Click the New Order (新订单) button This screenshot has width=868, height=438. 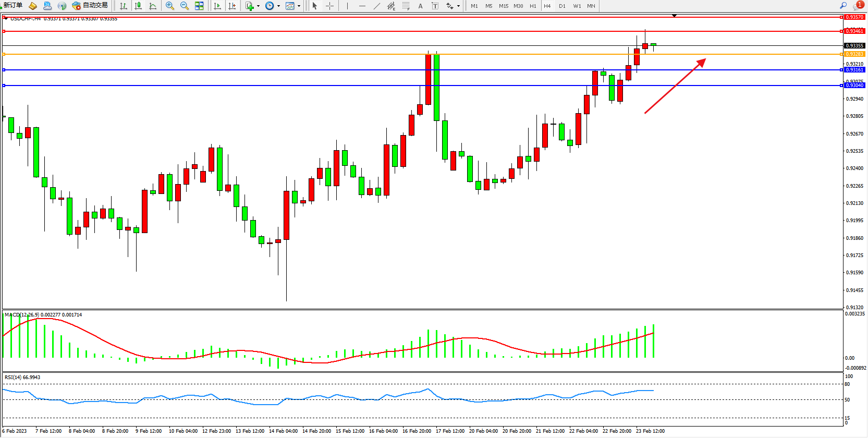13,5
